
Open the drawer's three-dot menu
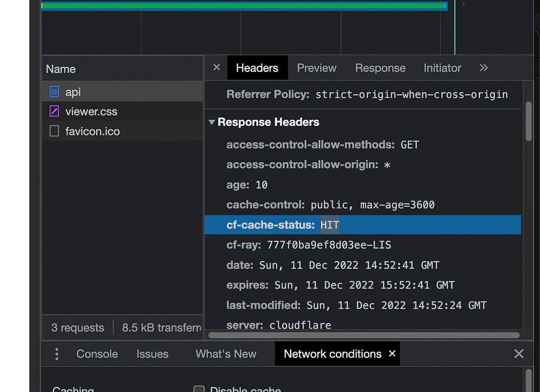click(57, 354)
